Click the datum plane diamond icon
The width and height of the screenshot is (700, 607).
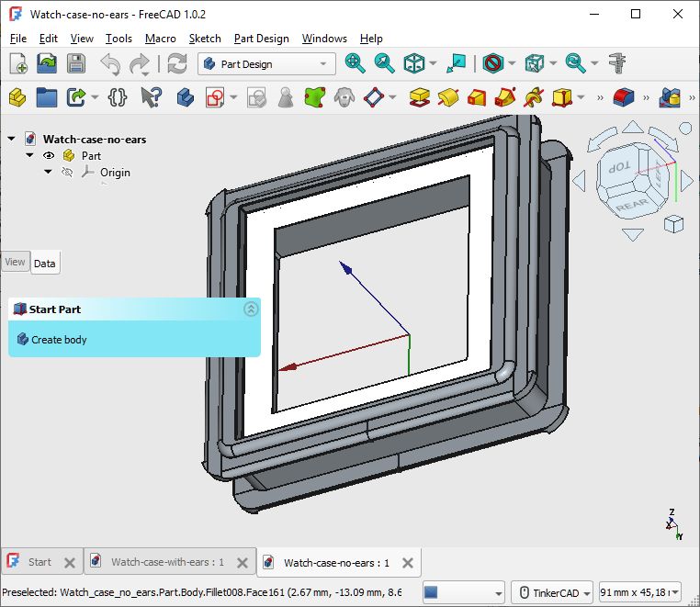374,97
